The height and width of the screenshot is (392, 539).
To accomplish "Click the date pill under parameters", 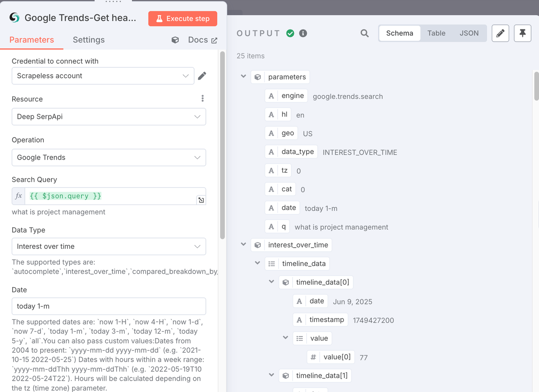I will point(282,208).
